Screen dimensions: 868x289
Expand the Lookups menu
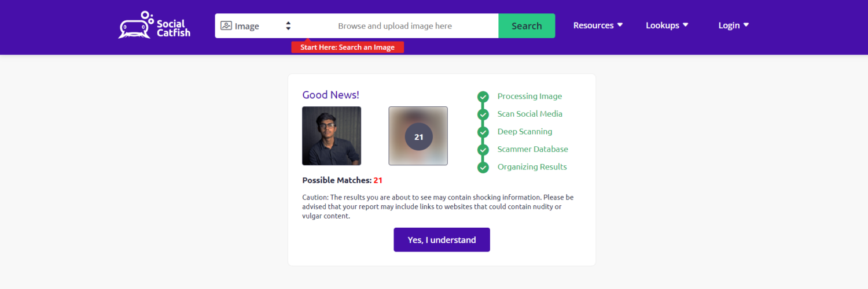pos(667,25)
